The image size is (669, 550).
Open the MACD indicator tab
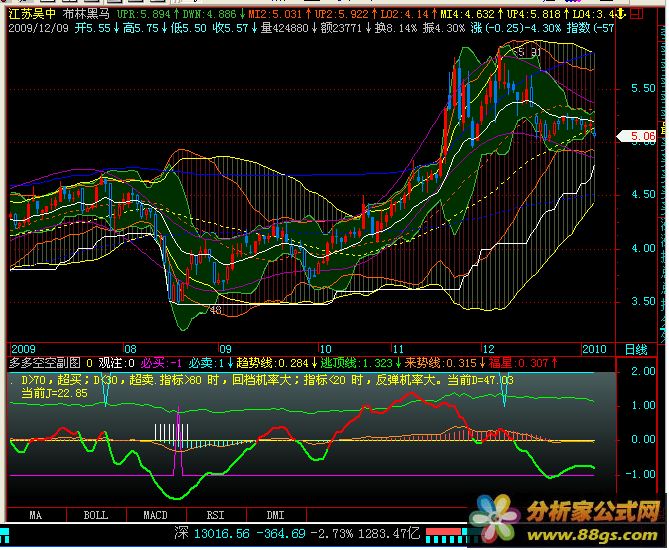click(155, 515)
